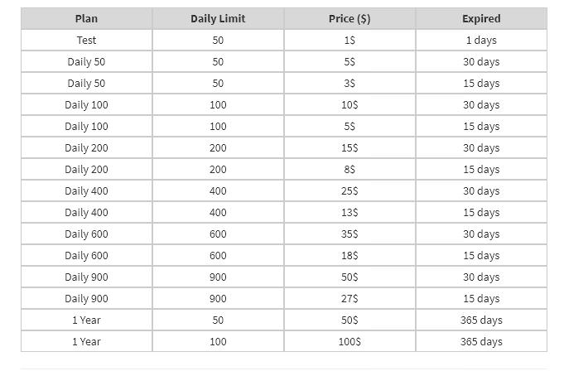The width and height of the screenshot is (588, 371).
Task: Select the 100$ price cell
Action: click(x=349, y=342)
